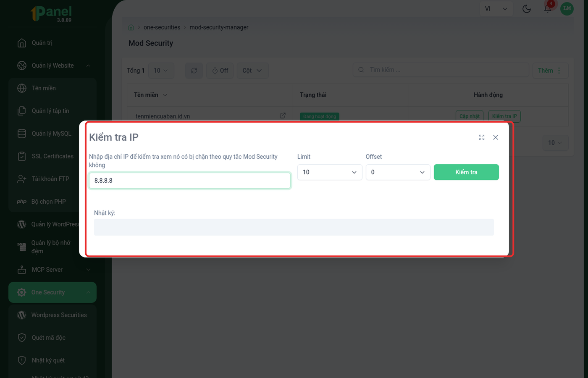Click the Quản lý bộ nhớ đệm icon

[x=22, y=247]
